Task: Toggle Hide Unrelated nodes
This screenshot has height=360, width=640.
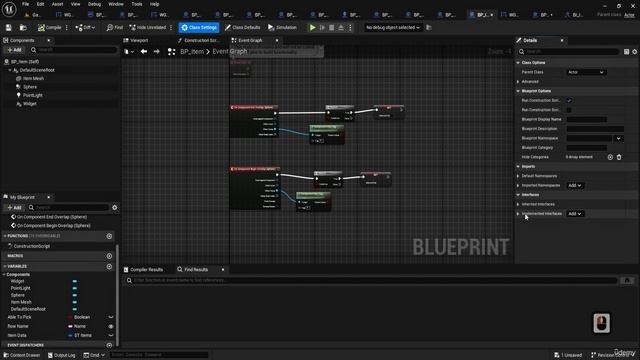Action: (x=148, y=27)
